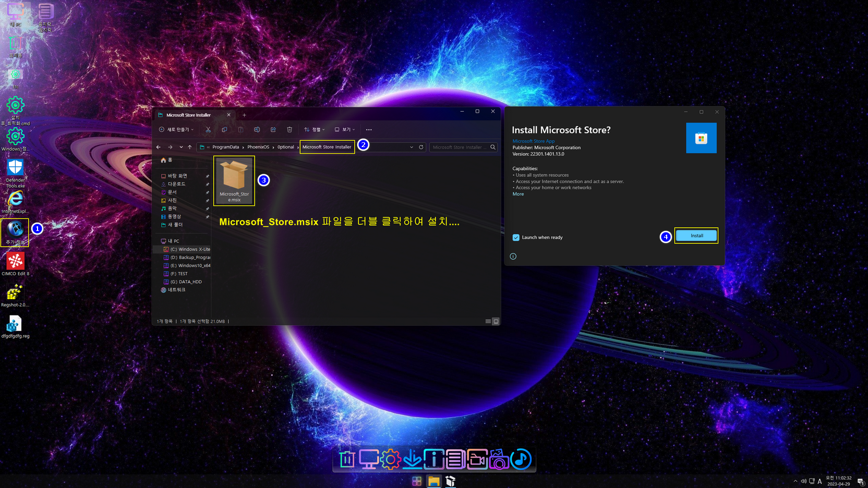Switch to large thumbnails view icon
The image size is (868, 488).
[x=496, y=321]
